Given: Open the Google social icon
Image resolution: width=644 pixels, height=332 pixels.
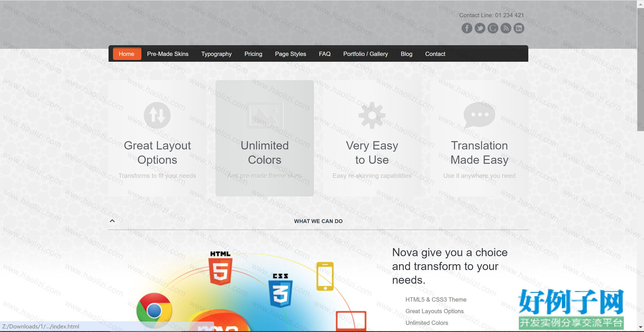Looking at the screenshot, I should [493, 28].
